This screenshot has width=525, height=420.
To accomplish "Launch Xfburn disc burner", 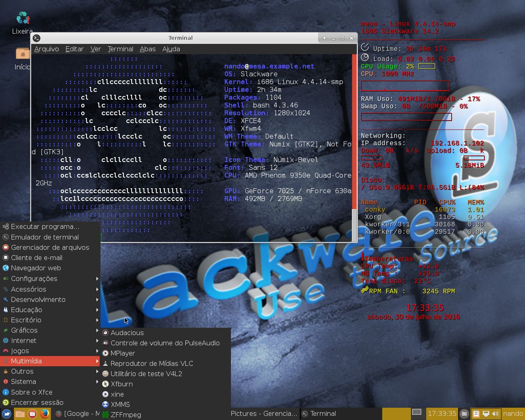I will point(166,384).
